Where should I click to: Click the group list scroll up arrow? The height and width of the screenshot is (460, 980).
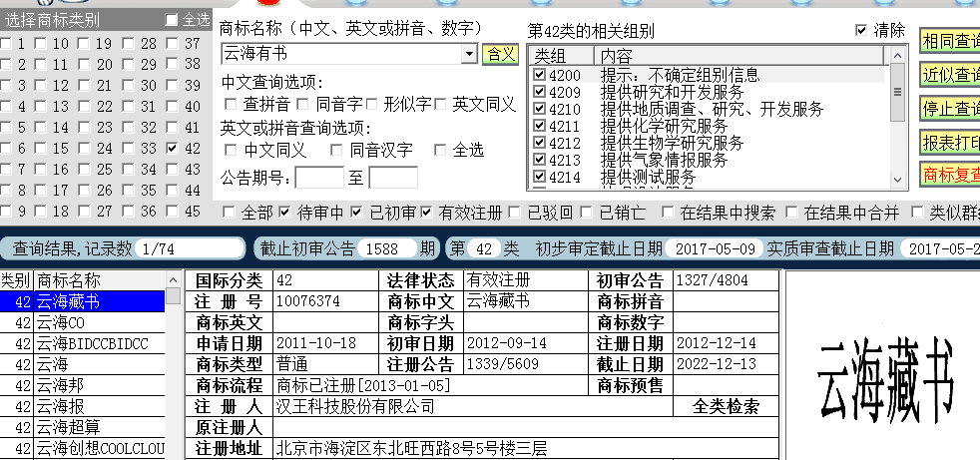(x=898, y=56)
